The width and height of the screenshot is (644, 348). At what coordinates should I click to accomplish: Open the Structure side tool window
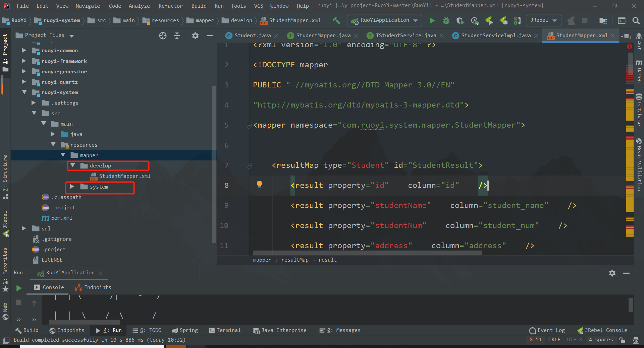pos(5,177)
